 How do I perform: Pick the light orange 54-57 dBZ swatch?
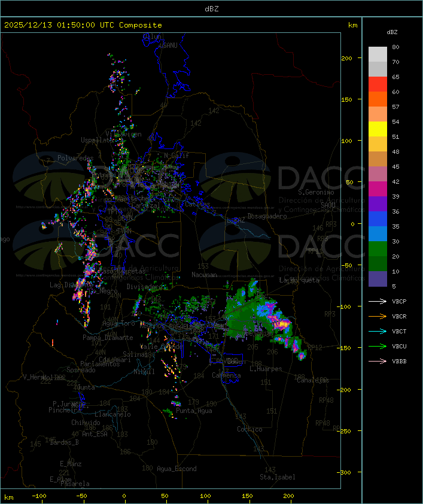[x=378, y=114]
